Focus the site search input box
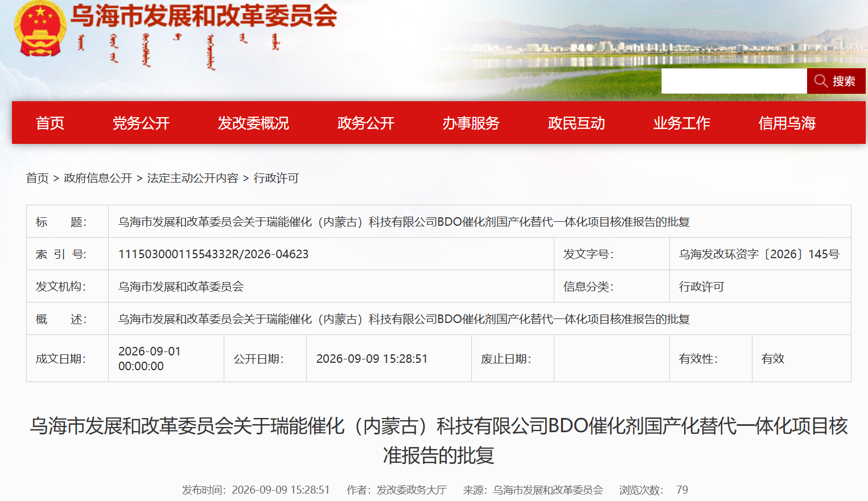Viewport: 868px width, 501px height. [734, 81]
